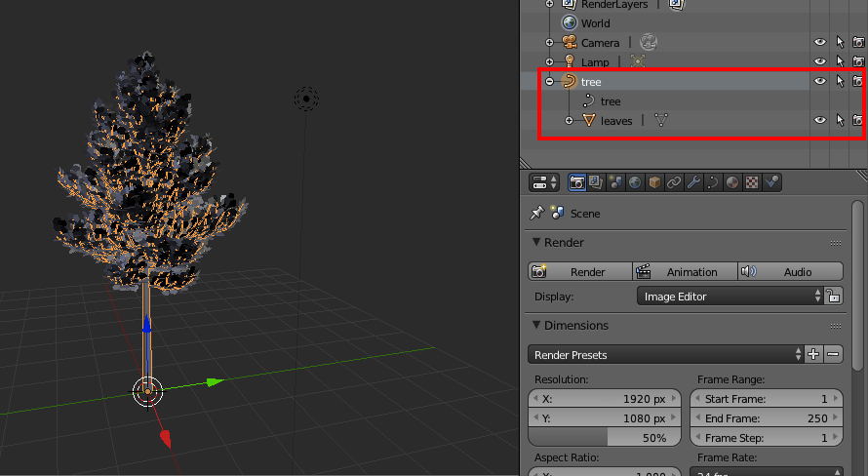Viewport: 868px width, 476px height.
Task: Open the Physics properties tab
Action: pyautogui.click(x=771, y=182)
